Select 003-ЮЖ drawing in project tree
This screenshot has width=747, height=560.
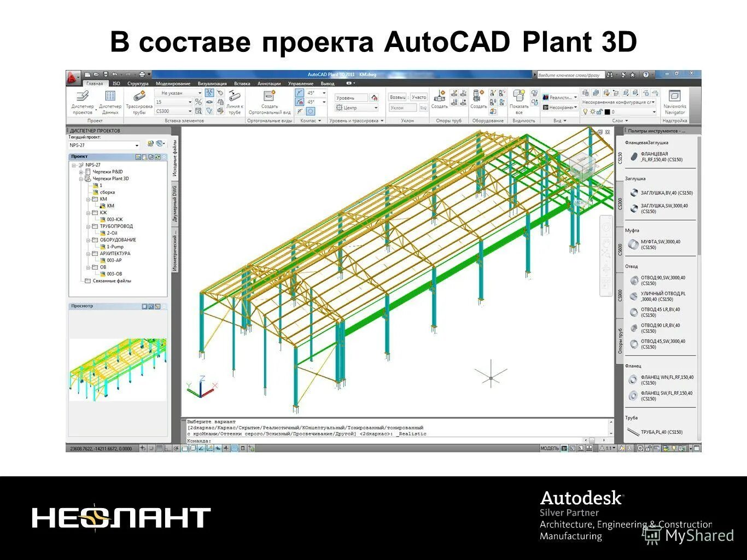pos(112,220)
